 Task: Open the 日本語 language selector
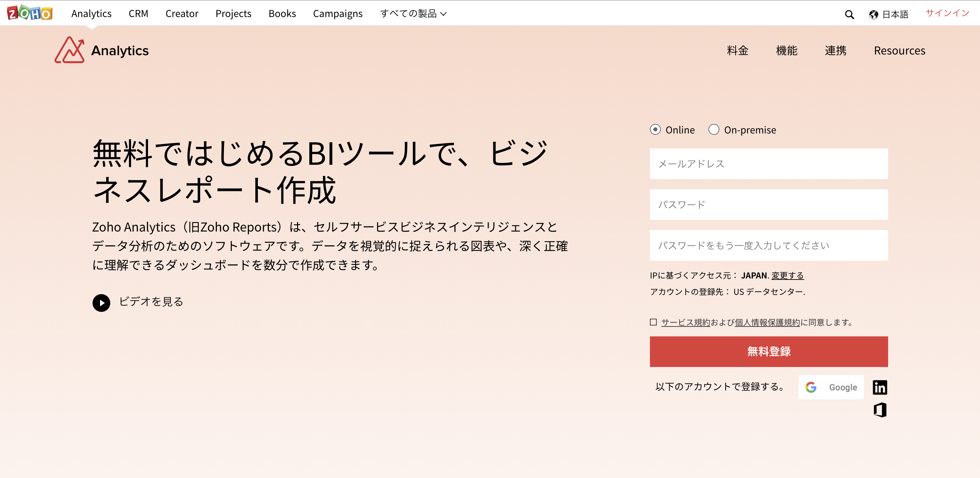click(895, 14)
